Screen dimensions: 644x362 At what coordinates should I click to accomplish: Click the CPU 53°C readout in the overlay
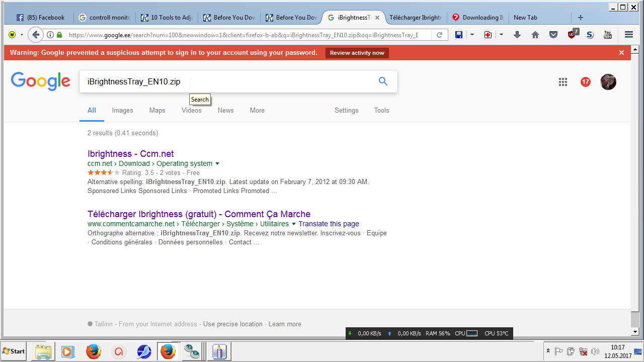(x=497, y=333)
